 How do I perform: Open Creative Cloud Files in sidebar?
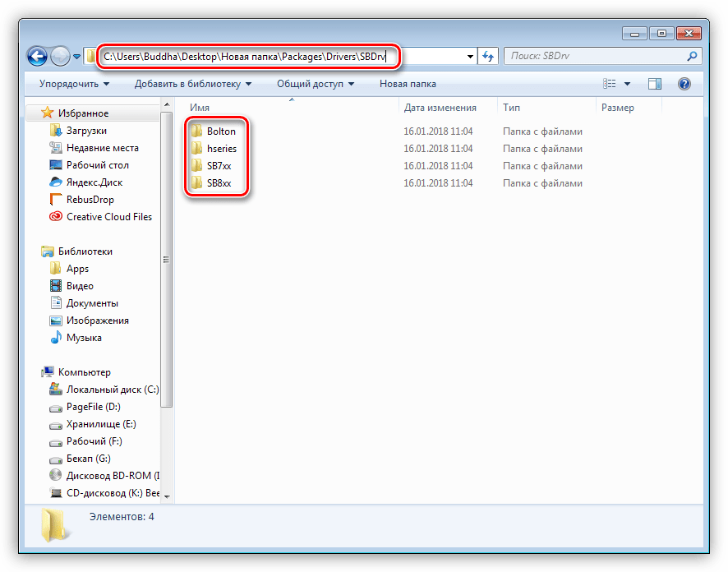point(108,217)
